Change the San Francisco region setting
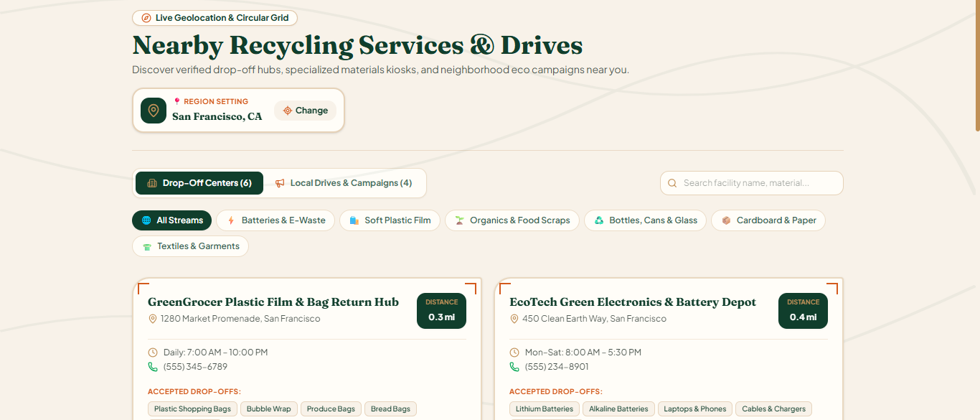The image size is (980, 420). tap(305, 111)
